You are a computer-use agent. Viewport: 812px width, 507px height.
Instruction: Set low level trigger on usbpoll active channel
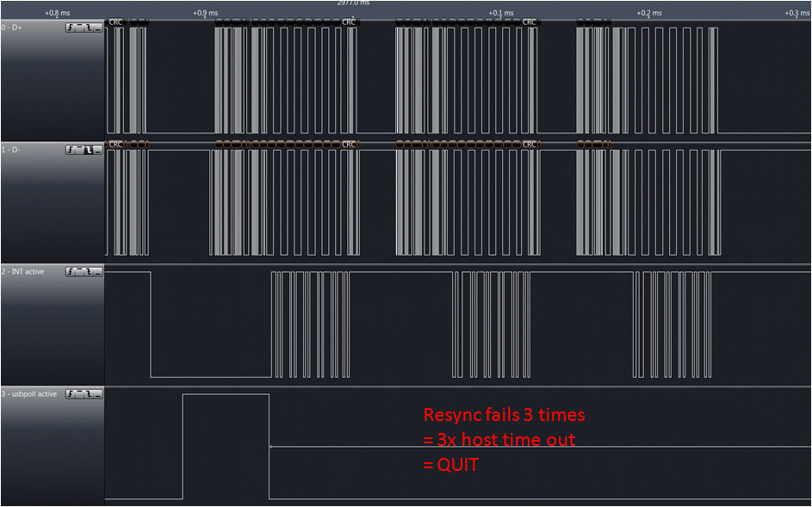click(97, 394)
